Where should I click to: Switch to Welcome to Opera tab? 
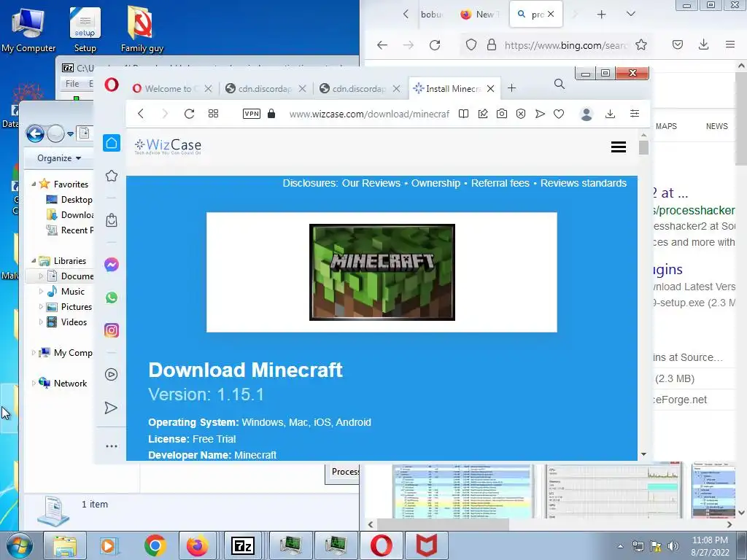[172, 88]
